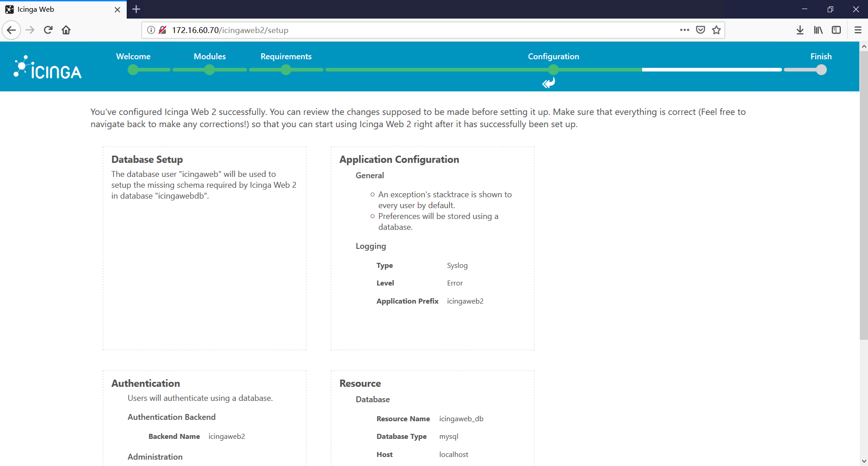Save page to Pocket

tap(701, 30)
